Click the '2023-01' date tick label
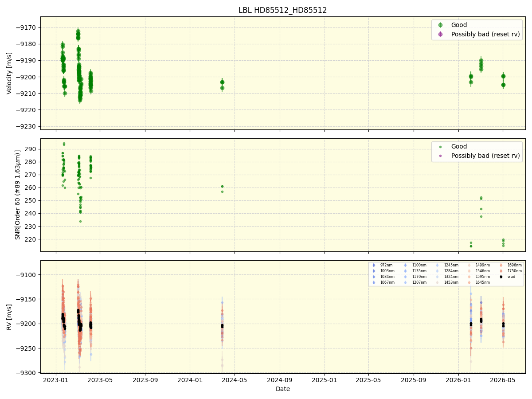532x399 pixels. point(55,379)
